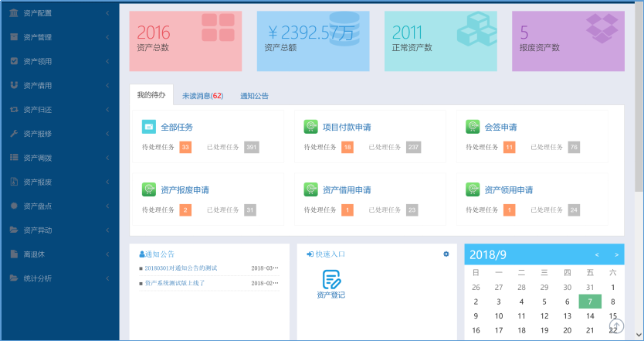Click pending count 18 under 项目付款申请
The width and height of the screenshot is (644, 341).
pos(347,147)
